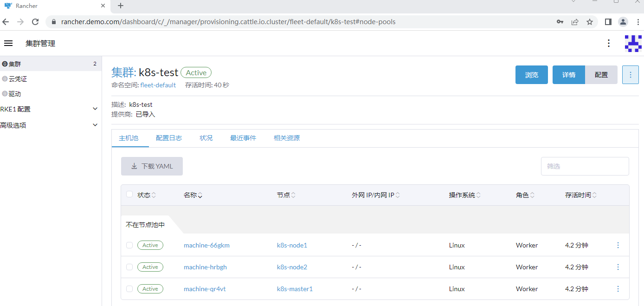Open row actions for machine-hrbgh
The width and height of the screenshot is (644, 306).
pyautogui.click(x=618, y=267)
